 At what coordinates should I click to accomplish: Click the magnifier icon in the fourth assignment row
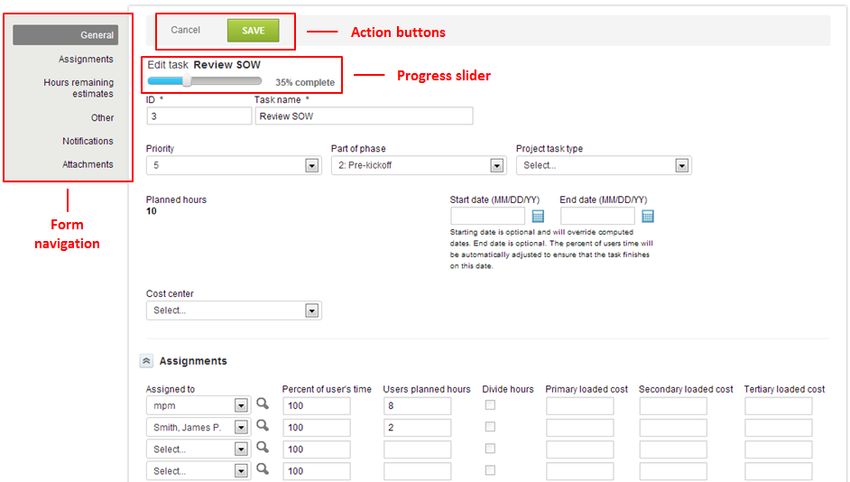[x=262, y=469]
